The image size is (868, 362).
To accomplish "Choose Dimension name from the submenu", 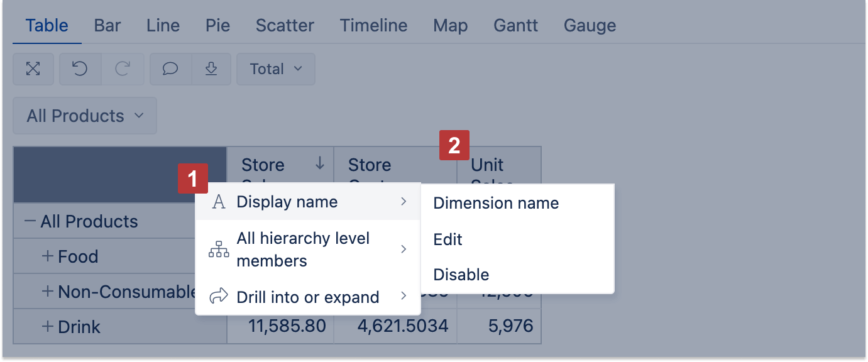I will click(x=496, y=203).
